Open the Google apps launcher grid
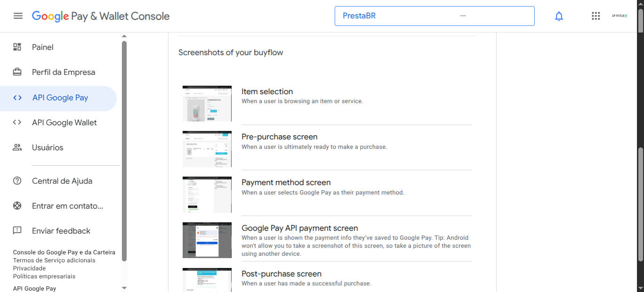Screen dimensions: 644x292 point(596,16)
